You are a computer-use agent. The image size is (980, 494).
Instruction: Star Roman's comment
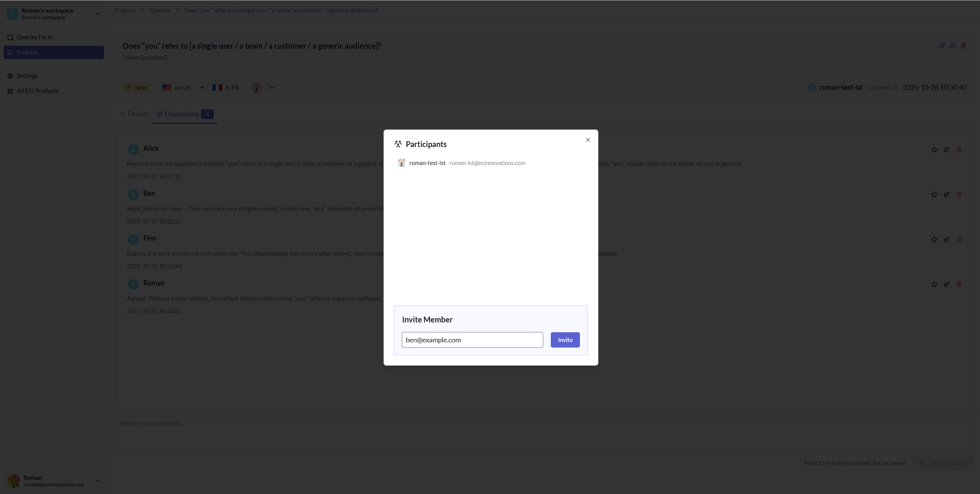(934, 284)
